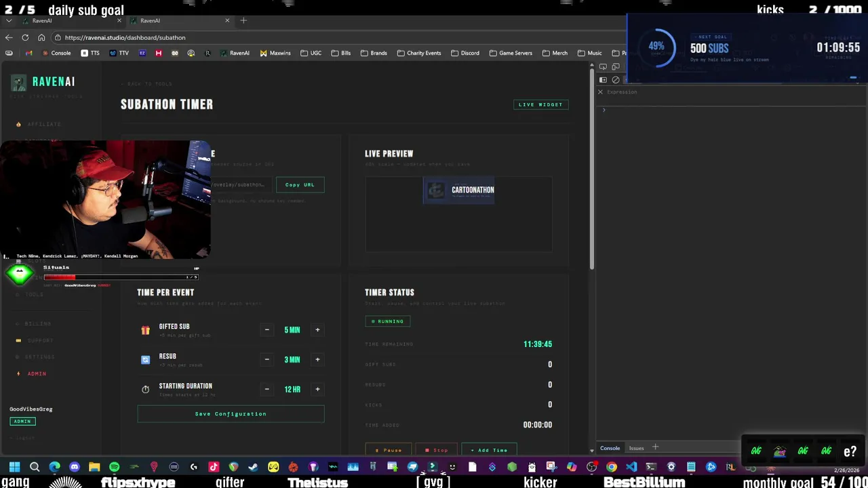Expand the Brands bookmarks folder
This screenshot has width=868, height=488.
374,53
